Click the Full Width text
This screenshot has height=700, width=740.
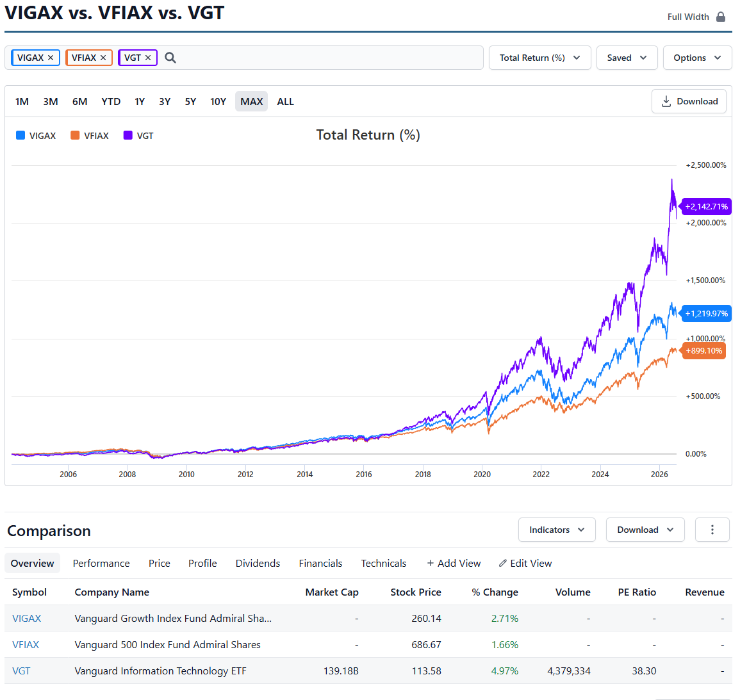click(688, 17)
